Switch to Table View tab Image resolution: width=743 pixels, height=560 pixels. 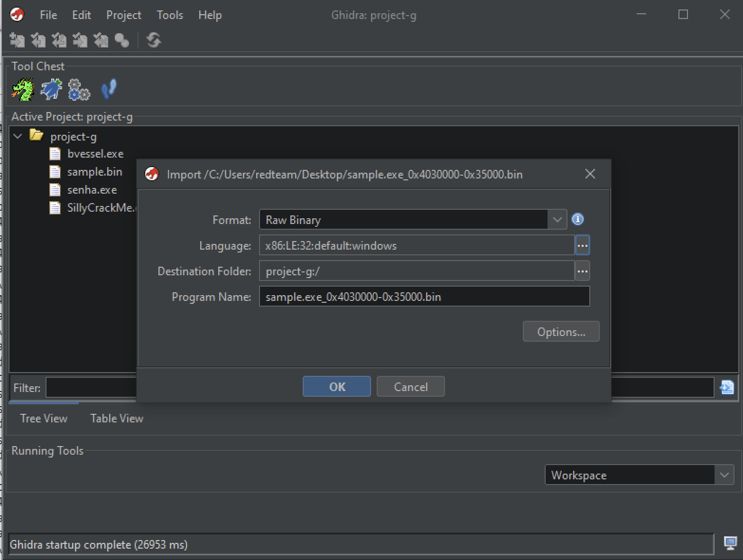point(117,419)
